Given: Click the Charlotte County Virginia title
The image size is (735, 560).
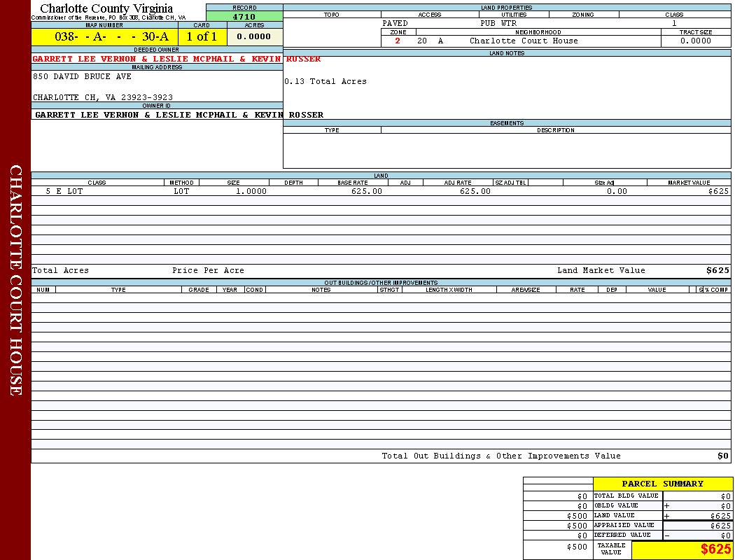Looking at the screenshot, I should 106,8.
